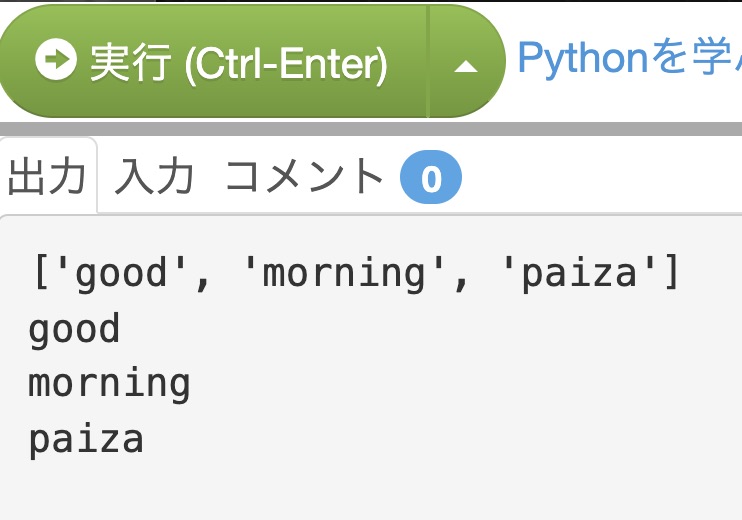Switch to the 入力 tab
The image size is (742, 520).
pyautogui.click(x=154, y=176)
